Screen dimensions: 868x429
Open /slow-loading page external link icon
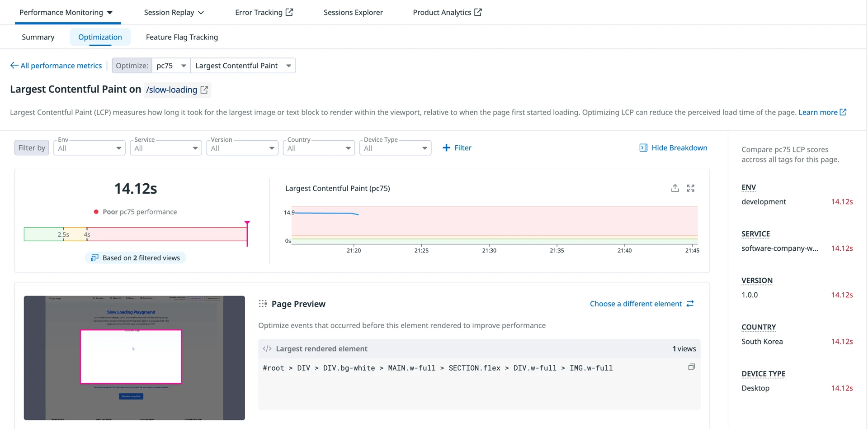click(204, 90)
